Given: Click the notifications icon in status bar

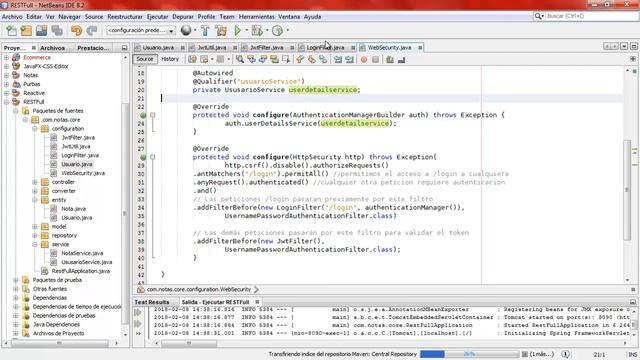Looking at the screenshot, I should [566, 354].
